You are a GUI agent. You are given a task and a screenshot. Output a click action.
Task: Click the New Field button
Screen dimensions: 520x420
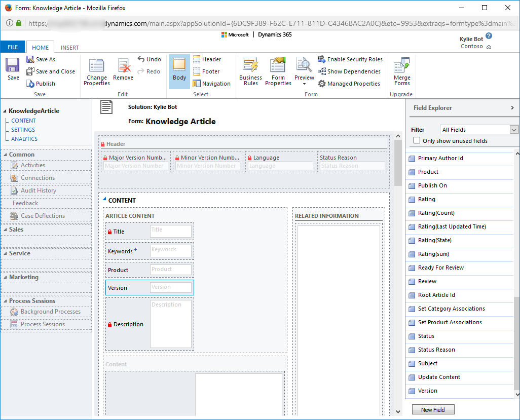click(x=433, y=410)
